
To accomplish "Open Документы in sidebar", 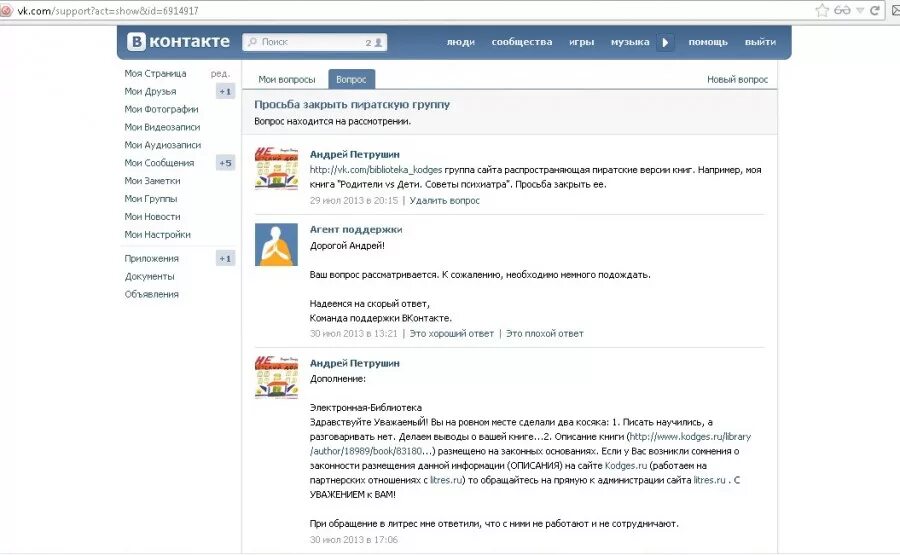I will pos(149,276).
